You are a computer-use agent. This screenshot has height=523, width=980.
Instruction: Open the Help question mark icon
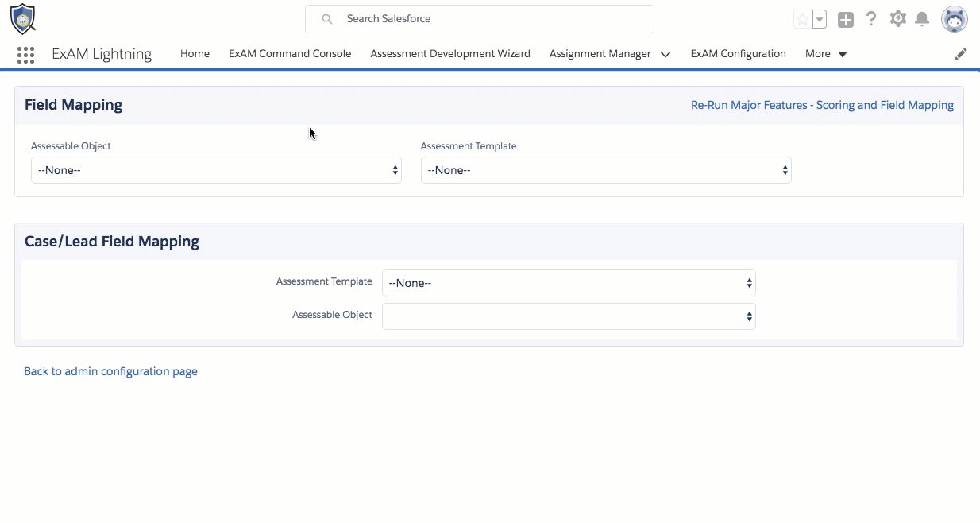871,19
